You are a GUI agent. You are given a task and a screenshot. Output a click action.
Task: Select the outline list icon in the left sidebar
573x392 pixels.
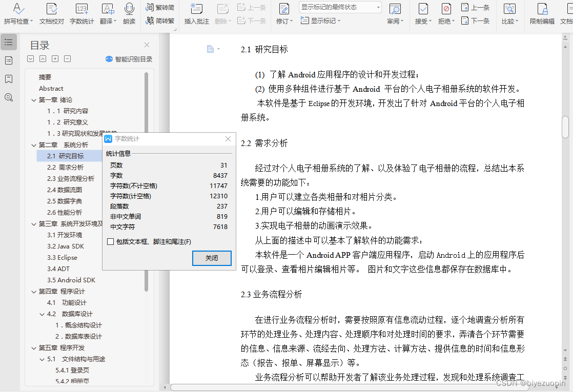9,43
